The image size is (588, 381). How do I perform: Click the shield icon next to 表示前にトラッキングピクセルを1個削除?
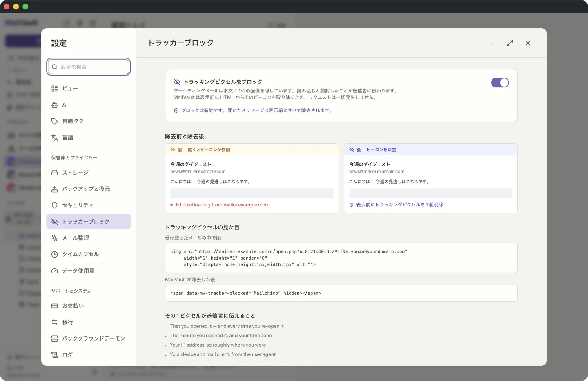[x=351, y=205]
